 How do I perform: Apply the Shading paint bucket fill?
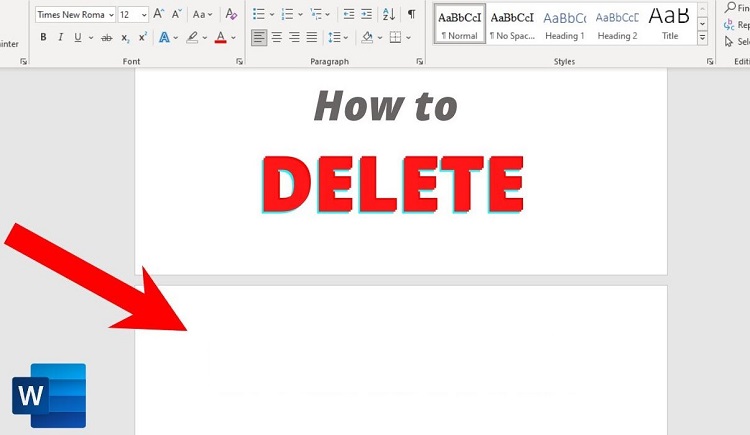tap(367, 37)
